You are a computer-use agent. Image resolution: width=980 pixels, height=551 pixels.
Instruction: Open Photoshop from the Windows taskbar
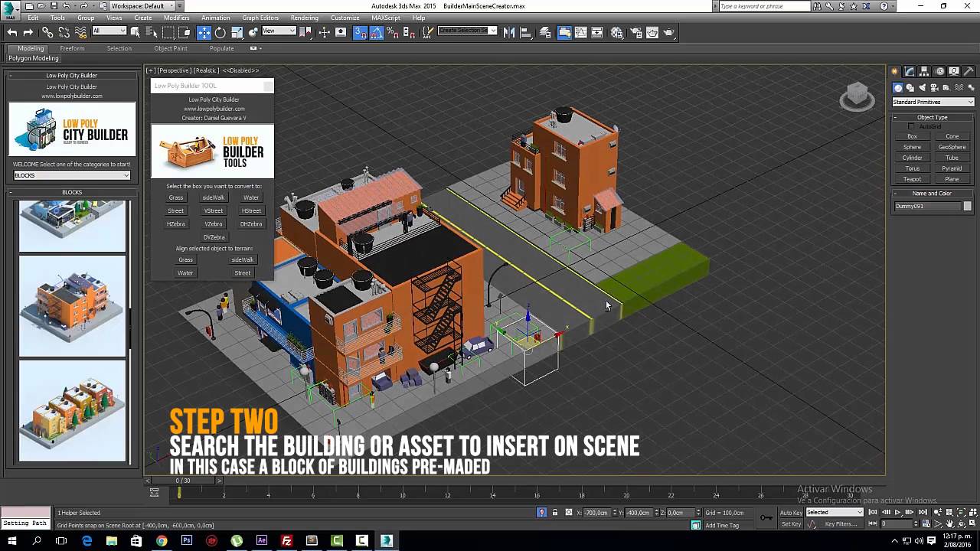pyautogui.click(x=187, y=540)
